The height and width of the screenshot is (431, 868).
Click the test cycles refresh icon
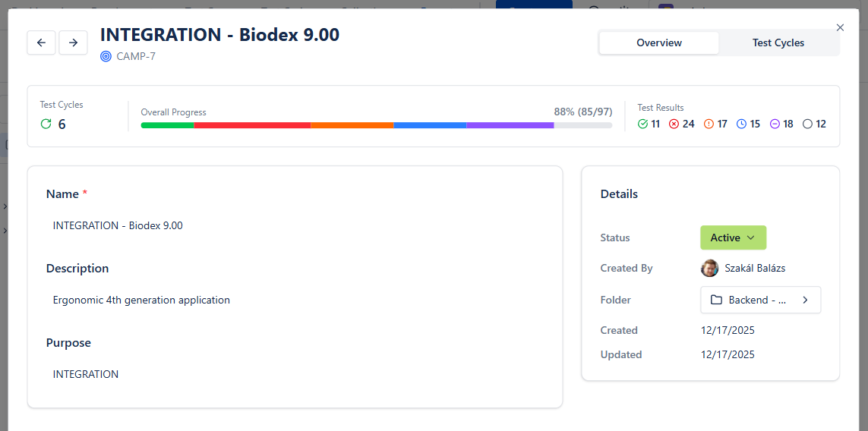(46, 124)
